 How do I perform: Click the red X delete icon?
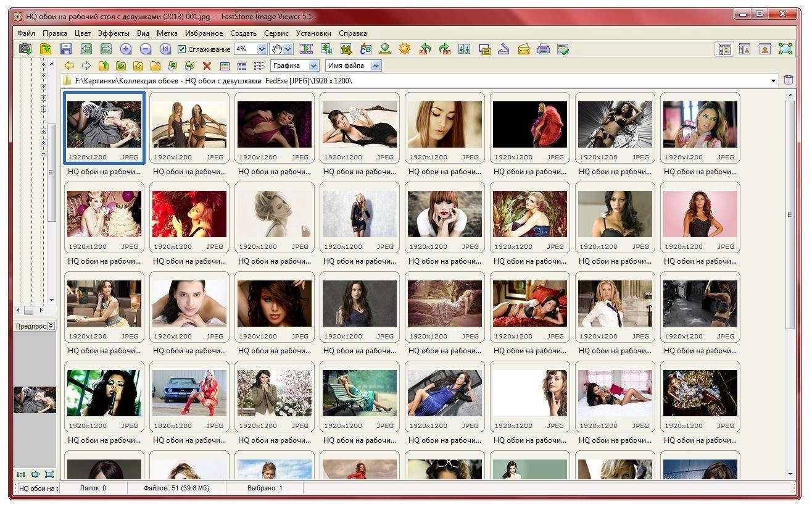pos(207,65)
